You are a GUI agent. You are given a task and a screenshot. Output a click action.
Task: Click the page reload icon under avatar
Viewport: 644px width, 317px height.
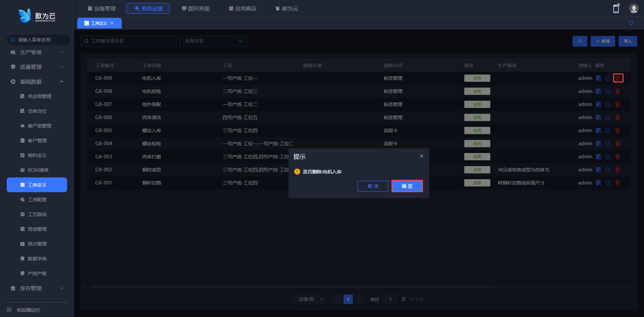tap(631, 23)
